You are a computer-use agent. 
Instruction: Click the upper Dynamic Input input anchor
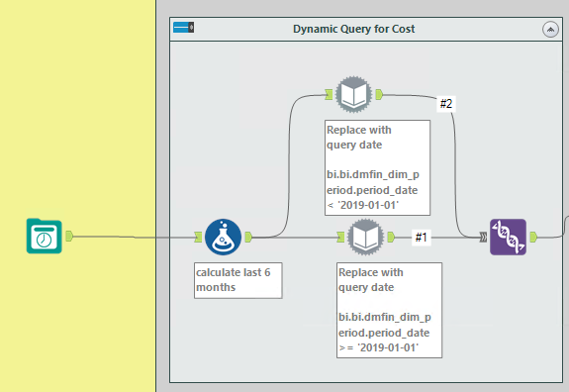point(329,95)
